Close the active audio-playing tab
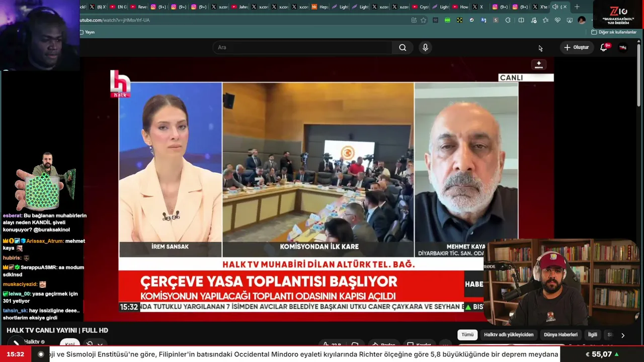644x362 pixels. tap(565, 7)
